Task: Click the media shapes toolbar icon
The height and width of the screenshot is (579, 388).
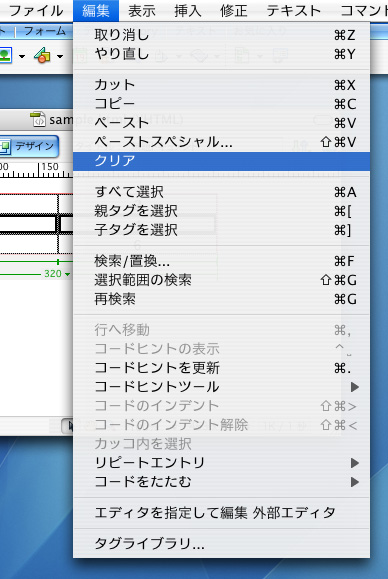Action: pyautogui.click(x=42, y=55)
